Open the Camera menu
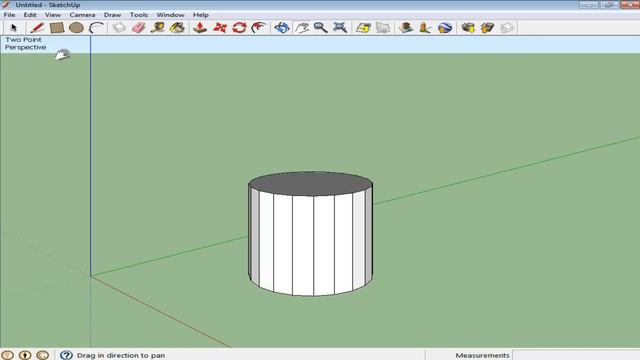Screen dimensions: 640x360 (82, 15)
